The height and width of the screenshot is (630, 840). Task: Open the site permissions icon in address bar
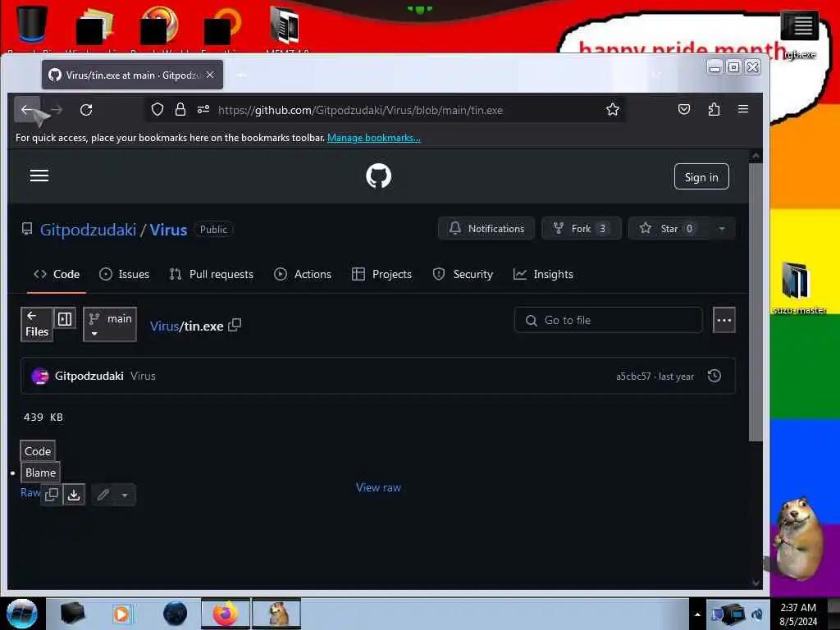point(203,110)
